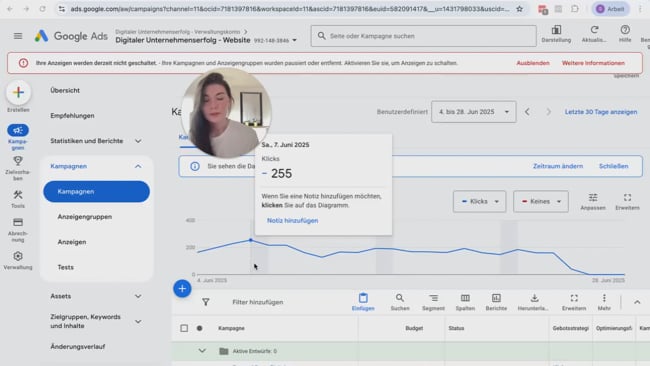
Task: Open the date range dropdown
Action: pyautogui.click(x=473, y=112)
